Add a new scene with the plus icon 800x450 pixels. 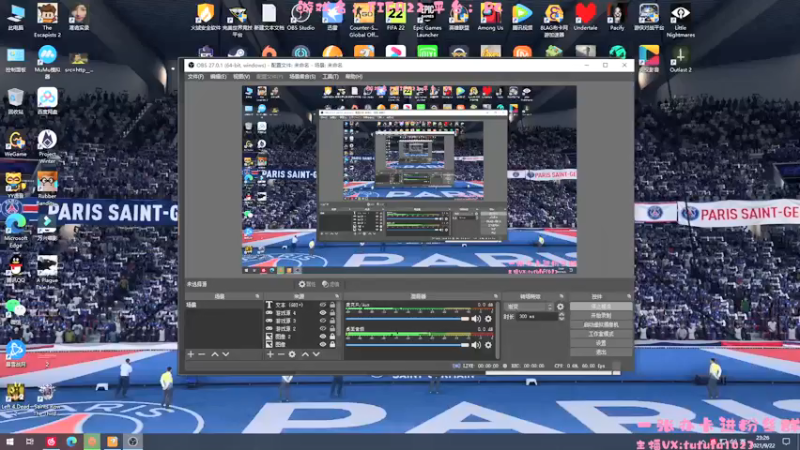point(190,354)
